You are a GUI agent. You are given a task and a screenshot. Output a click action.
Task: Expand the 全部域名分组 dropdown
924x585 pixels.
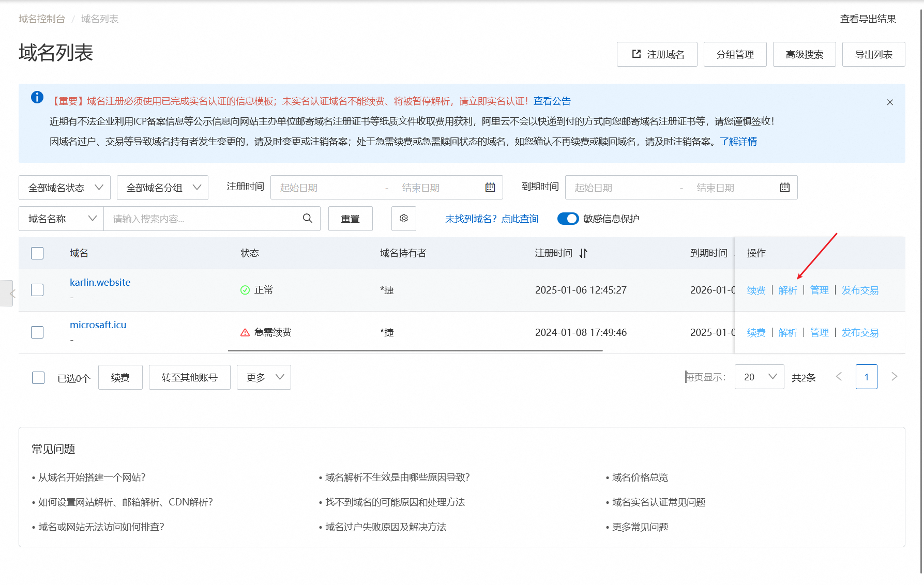163,188
